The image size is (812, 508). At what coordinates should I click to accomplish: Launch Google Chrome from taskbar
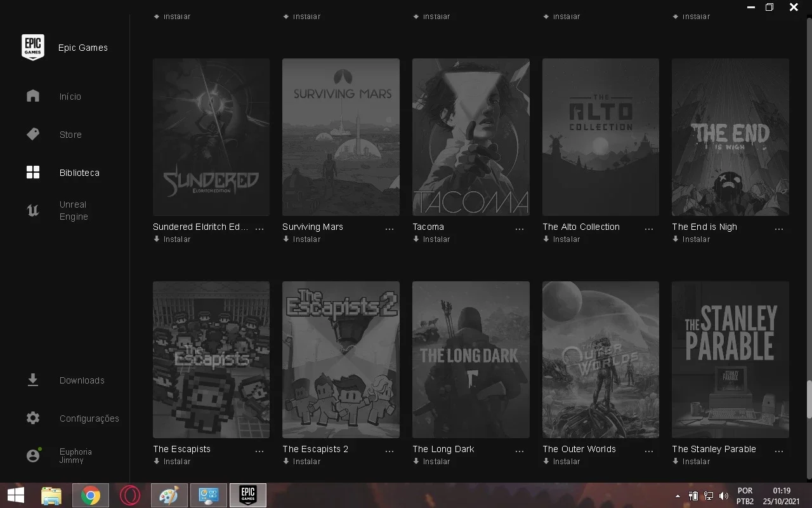click(91, 495)
